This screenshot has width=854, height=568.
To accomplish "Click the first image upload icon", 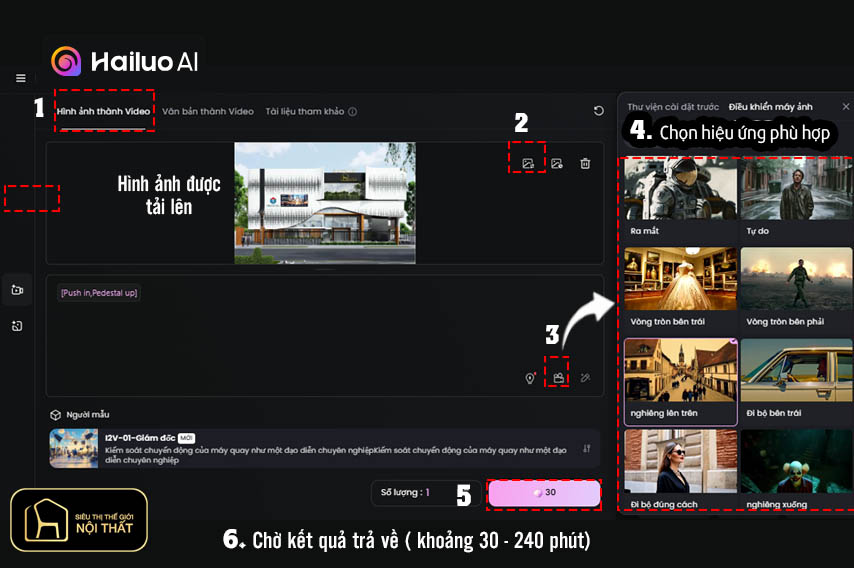I will [x=527, y=163].
